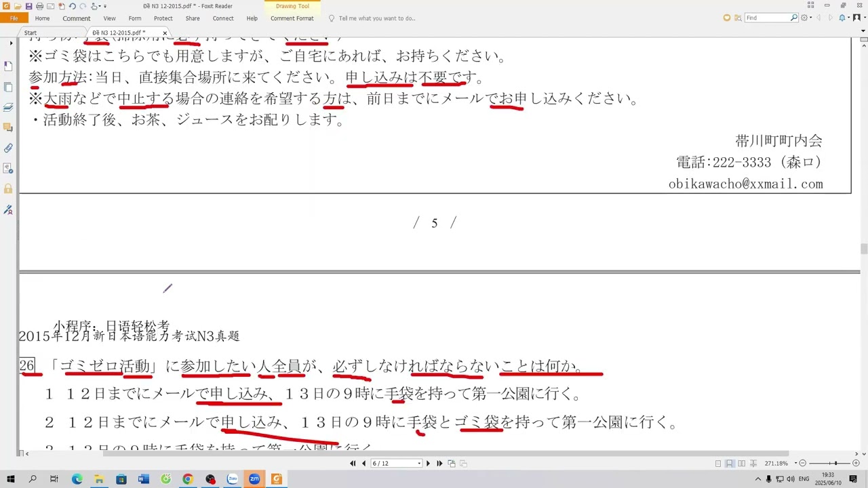Image resolution: width=868 pixels, height=488 pixels.
Task: Redo the last undone action
Action: [83, 6]
